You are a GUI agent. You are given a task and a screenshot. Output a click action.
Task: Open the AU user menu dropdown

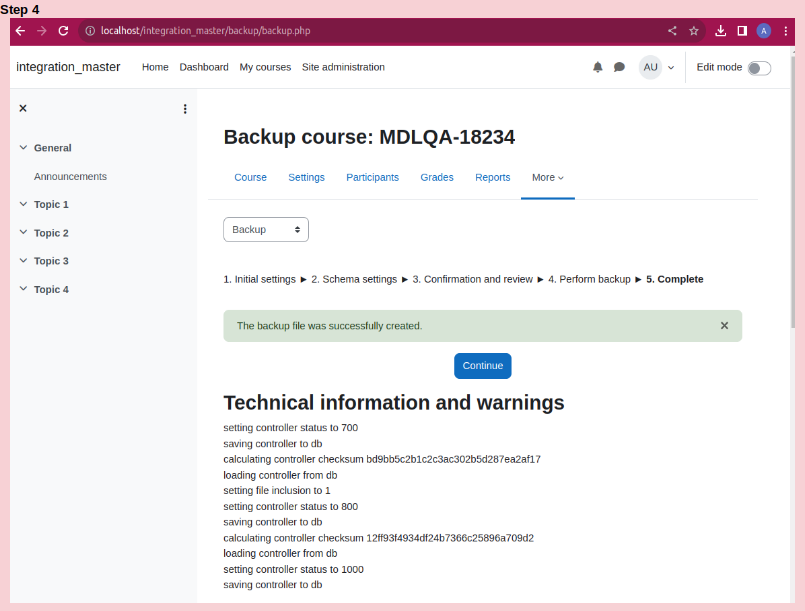click(x=657, y=67)
